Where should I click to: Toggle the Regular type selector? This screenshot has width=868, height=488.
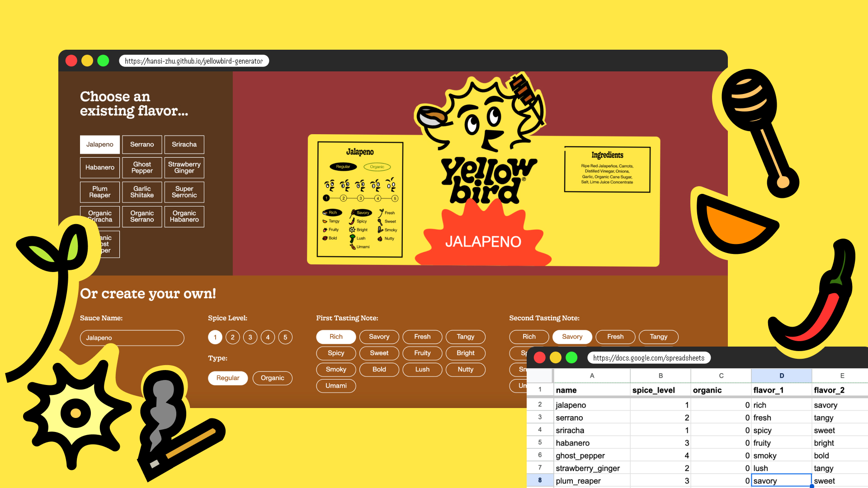[228, 377]
